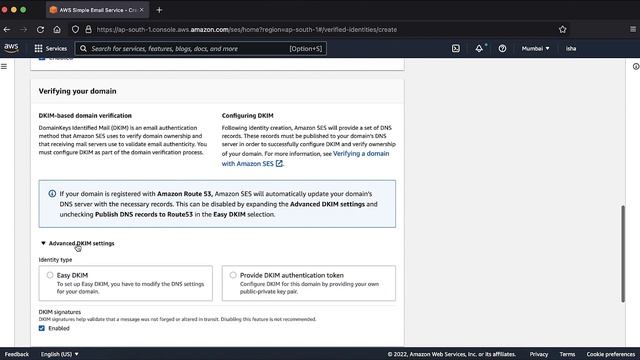
Task: Open the notifications bell
Action: pyautogui.click(x=479, y=49)
